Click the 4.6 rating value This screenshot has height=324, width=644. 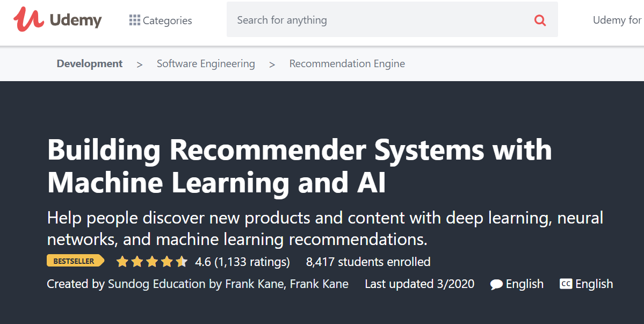click(204, 262)
